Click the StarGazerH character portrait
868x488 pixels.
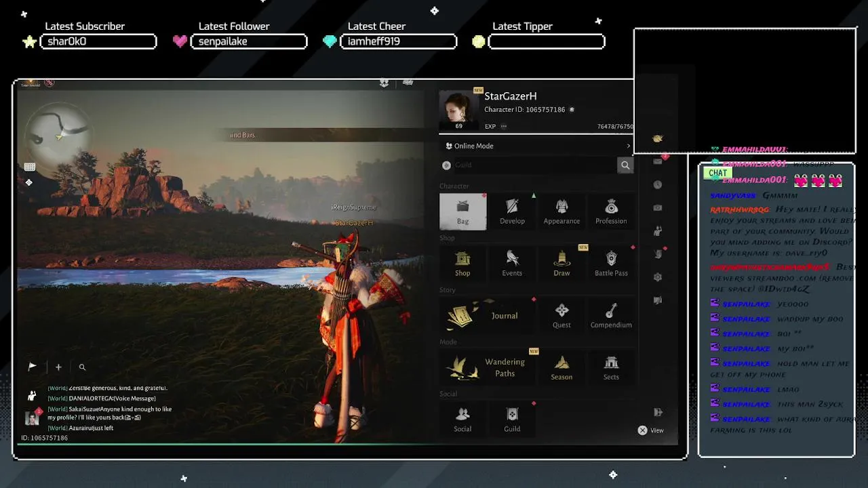click(x=459, y=110)
